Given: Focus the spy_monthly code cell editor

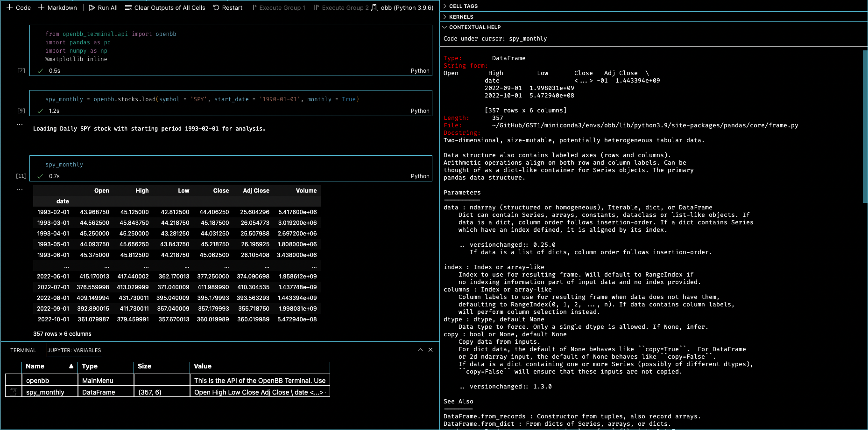Looking at the screenshot, I should (x=231, y=165).
